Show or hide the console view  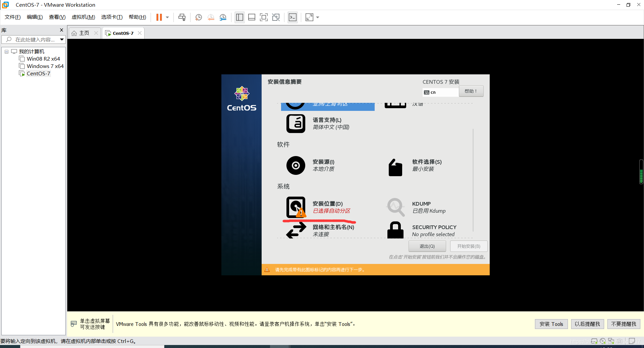pos(292,17)
